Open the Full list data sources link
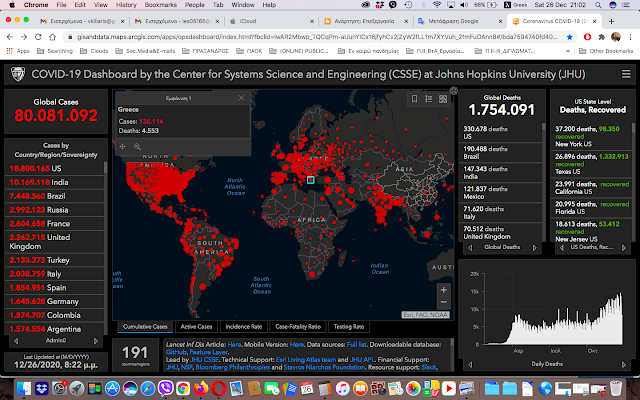Screen dimensions: 640x400 point(356,344)
